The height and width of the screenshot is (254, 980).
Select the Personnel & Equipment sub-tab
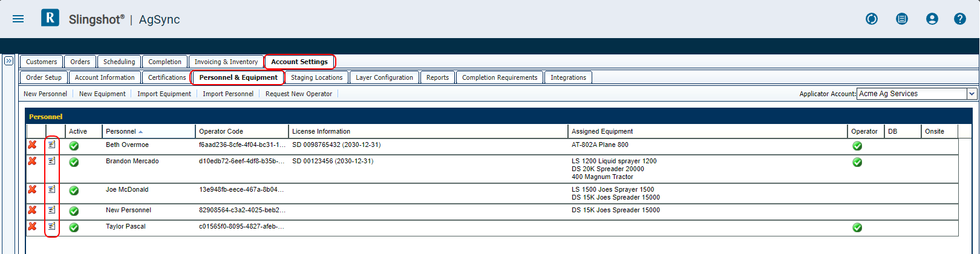(x=238, y=77)
